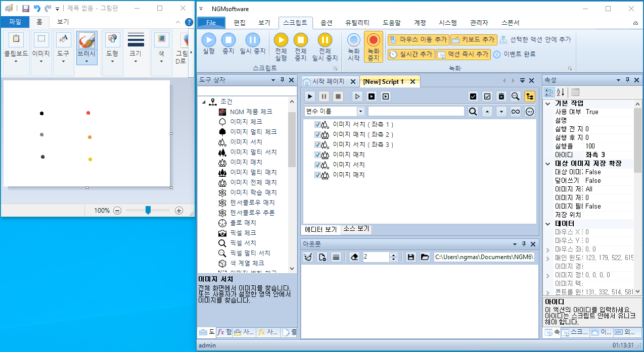Click the open folder icon in 아웃풋 toolbar

(425, 257)
